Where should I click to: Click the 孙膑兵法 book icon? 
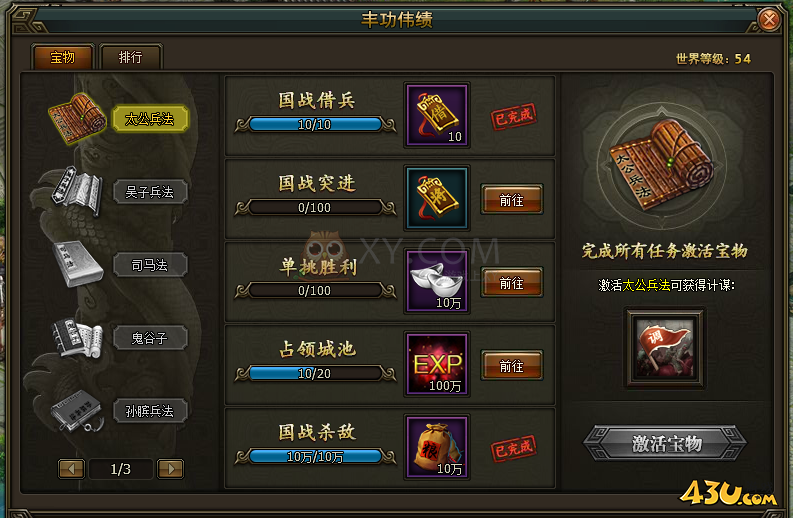(76, 411)
